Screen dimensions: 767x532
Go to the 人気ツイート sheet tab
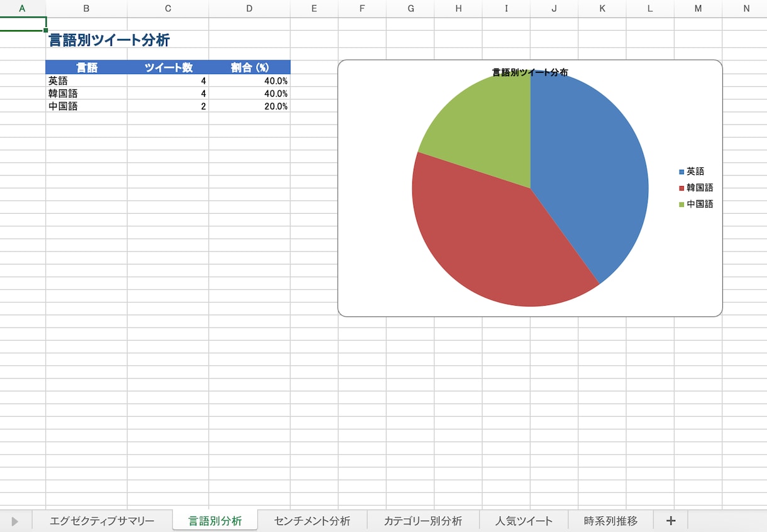(524, 521)
